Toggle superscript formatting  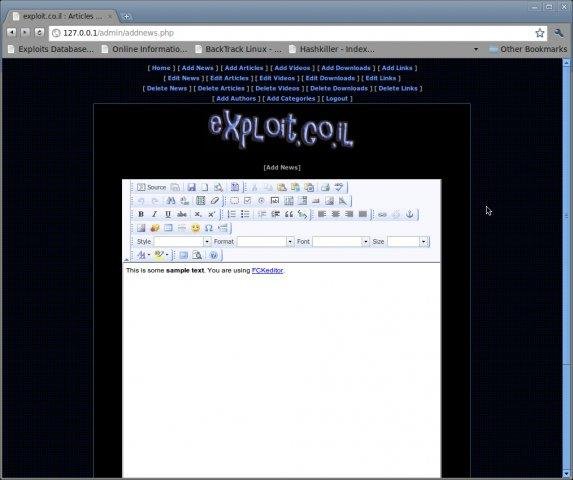[211, 214]
